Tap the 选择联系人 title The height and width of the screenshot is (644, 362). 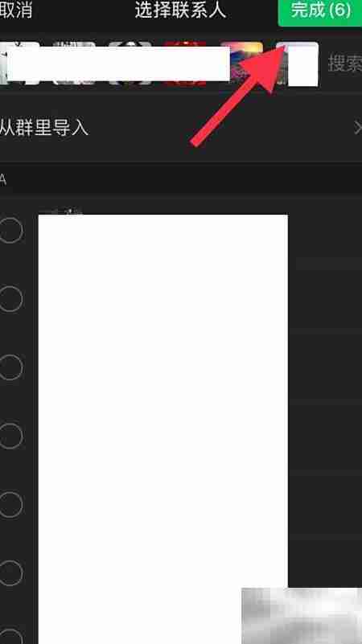[180, 10]
